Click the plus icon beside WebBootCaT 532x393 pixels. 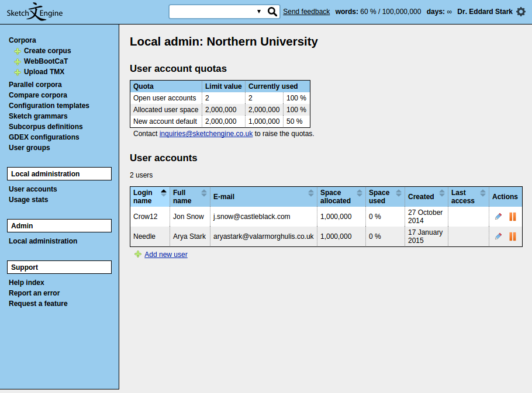[18, 62]
